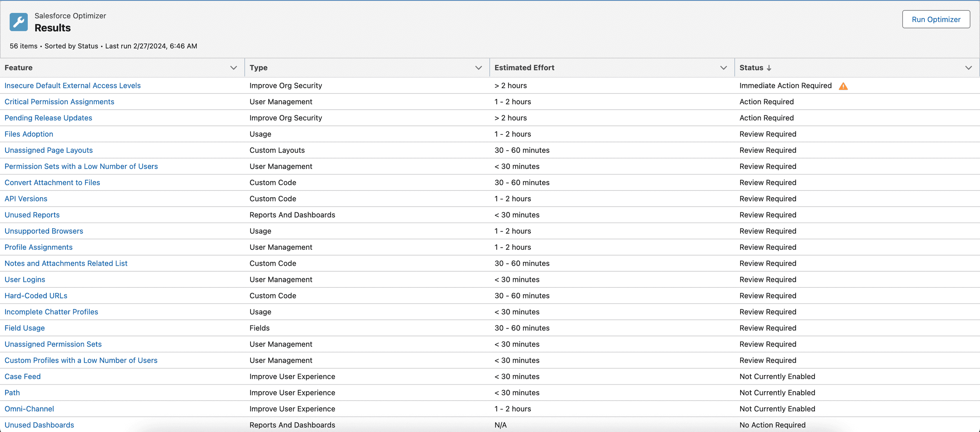
Task: Open the Estimated Effort column dropdown
Action: (x=723, y=67)
